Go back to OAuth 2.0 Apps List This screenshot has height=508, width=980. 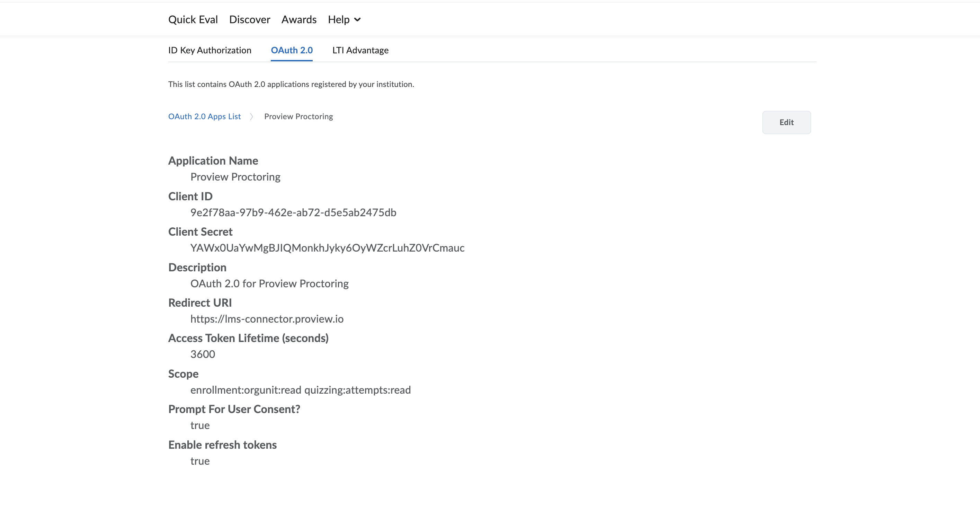[204, 116]
